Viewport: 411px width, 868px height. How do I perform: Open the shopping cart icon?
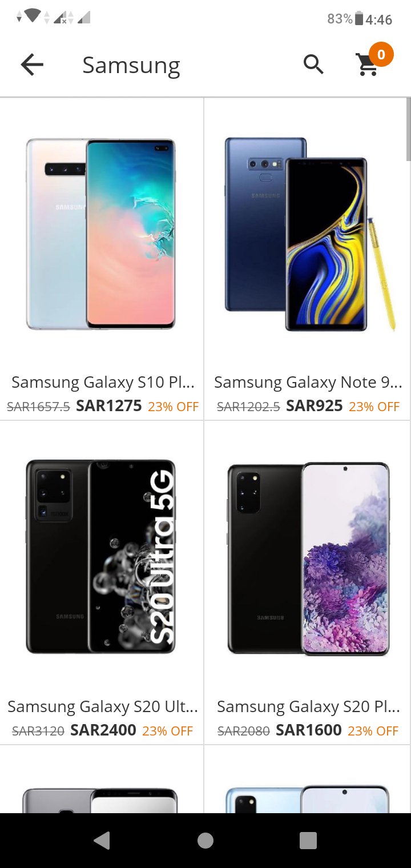[x=368, y=65]
